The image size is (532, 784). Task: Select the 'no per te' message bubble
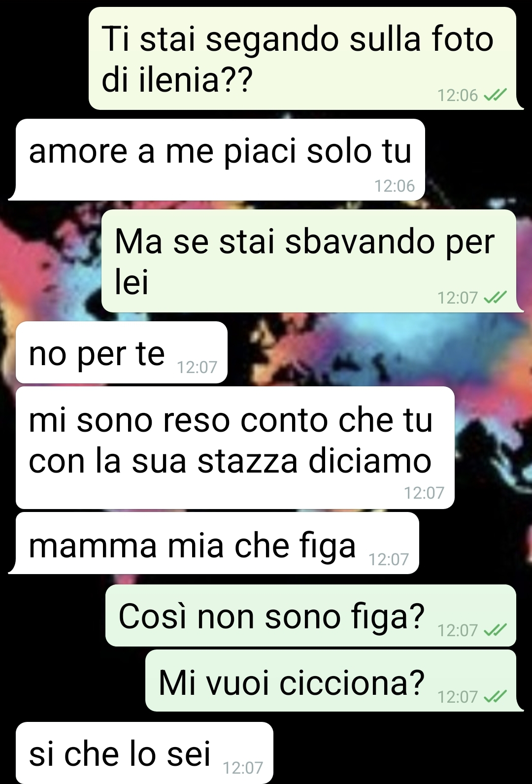pos(122,352)
